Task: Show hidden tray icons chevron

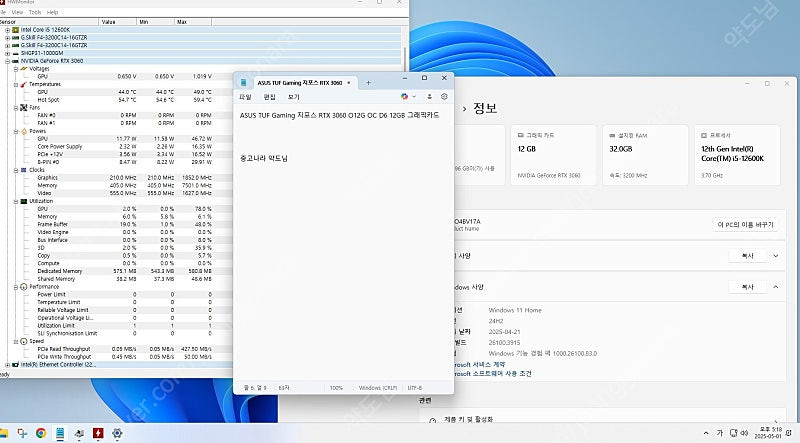Action: tap(706, 433)
